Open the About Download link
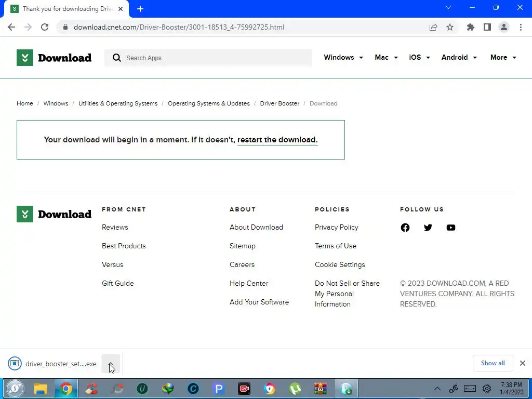 pyautogui.click(x=256, y=228)
